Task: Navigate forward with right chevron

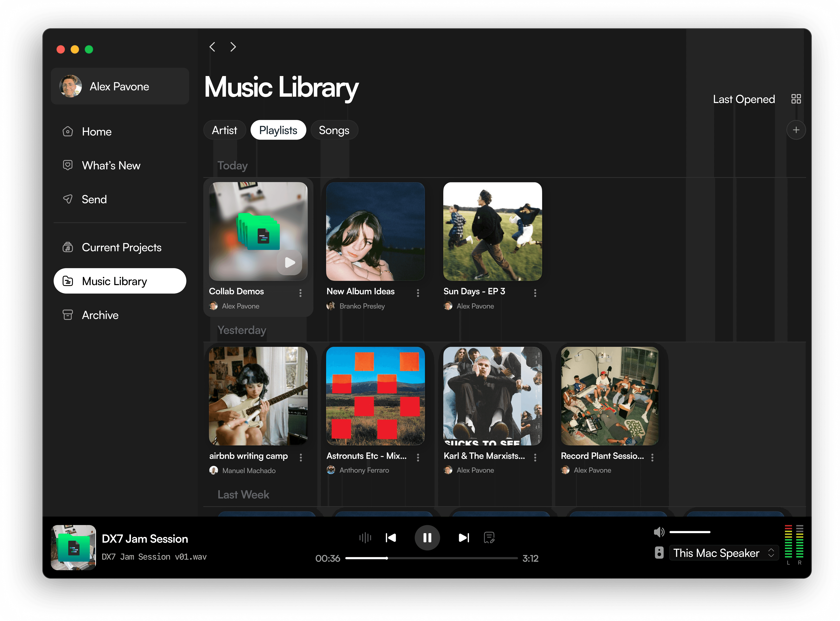Action: (x=233, y=47)
